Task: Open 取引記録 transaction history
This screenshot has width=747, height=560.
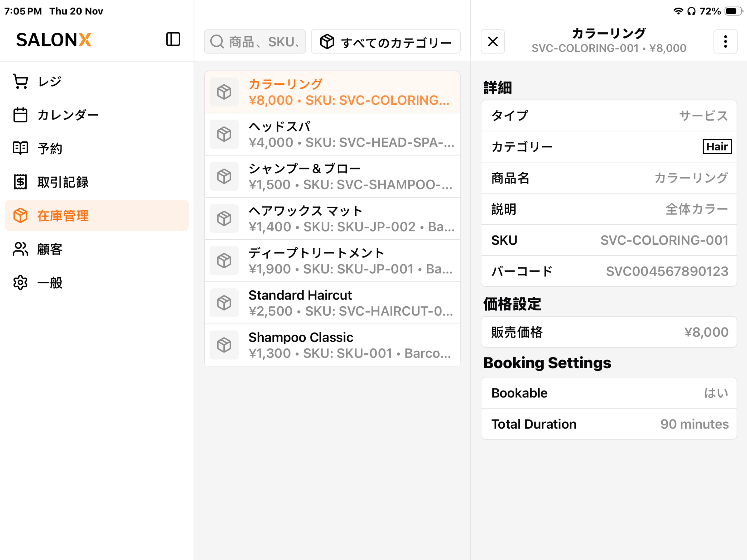Action: 97,182
